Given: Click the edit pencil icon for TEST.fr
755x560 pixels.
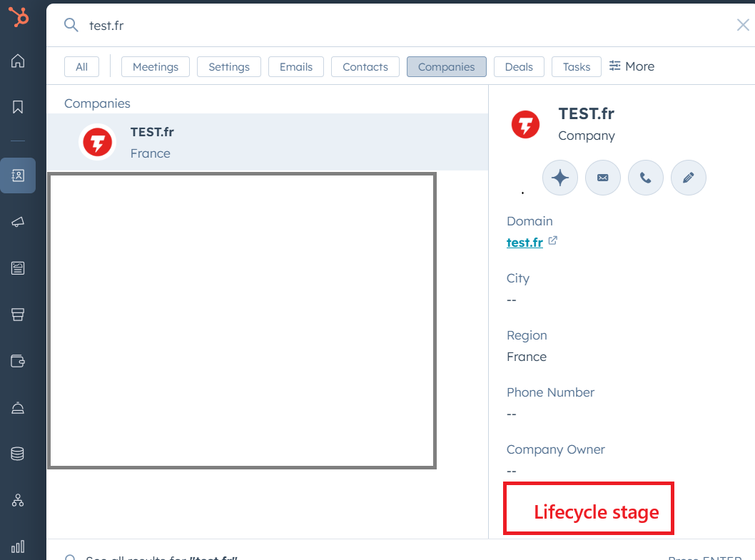Looking at the screenshot, I should point(688,178).
